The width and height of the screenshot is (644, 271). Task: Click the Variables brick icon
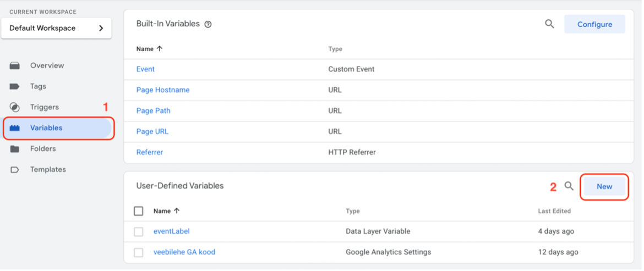click(15, 128)
